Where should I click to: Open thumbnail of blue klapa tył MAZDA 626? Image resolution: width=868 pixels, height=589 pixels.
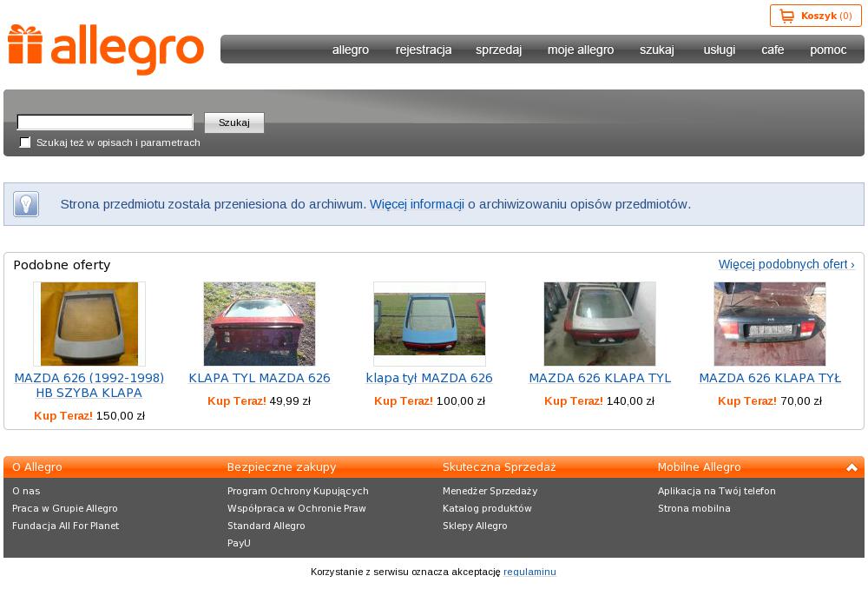click(x=430, y=323)
